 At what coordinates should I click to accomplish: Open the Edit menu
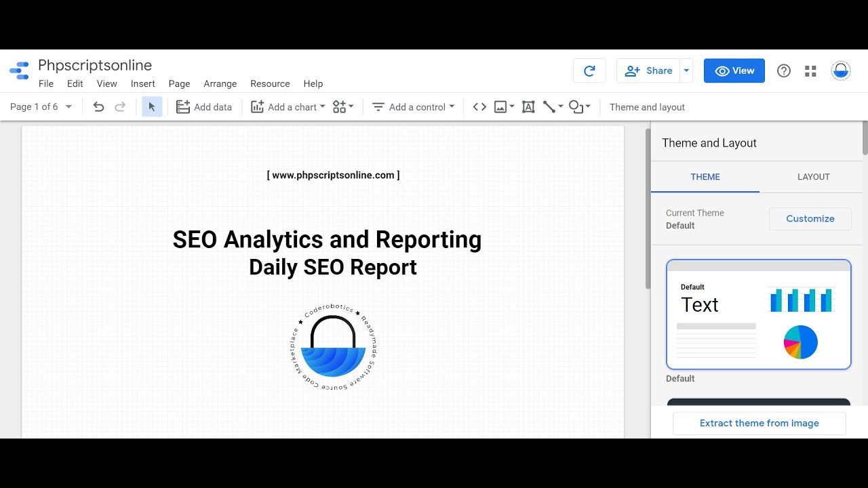(75, 83)
